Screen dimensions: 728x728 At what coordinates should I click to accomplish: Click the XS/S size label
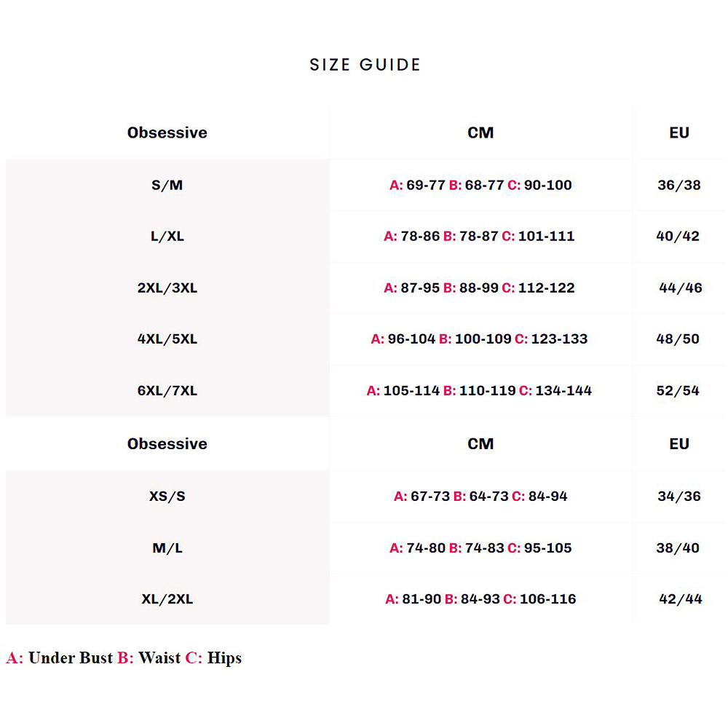click(x=167, y=496)
